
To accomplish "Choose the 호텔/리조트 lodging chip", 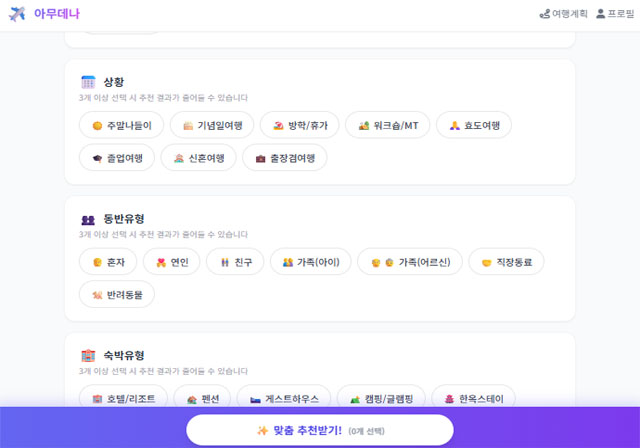I will [x=123, y=398].
